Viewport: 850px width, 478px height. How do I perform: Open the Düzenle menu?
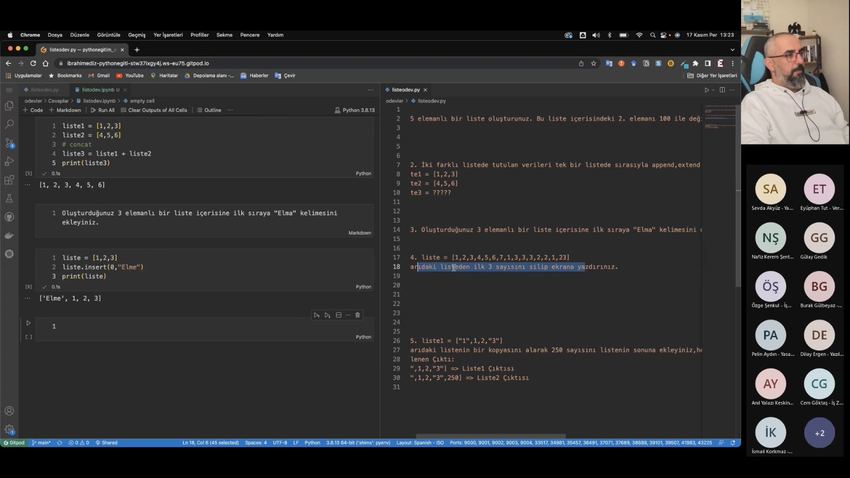tap(80, 35)
